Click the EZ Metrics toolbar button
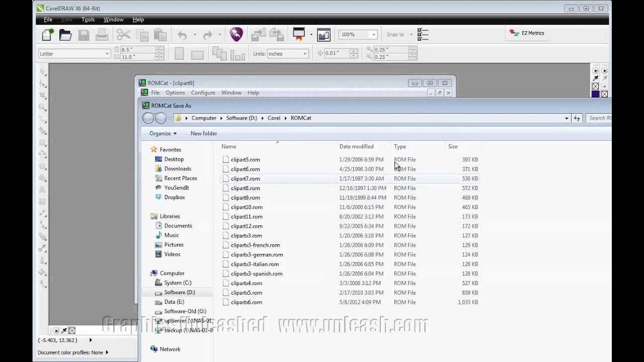 click(527, 33)
